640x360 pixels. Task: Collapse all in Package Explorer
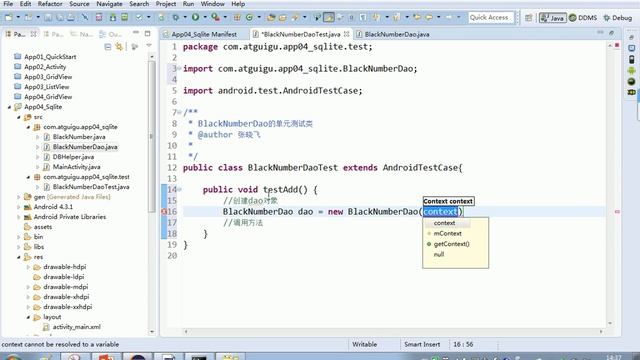[108, 47]
